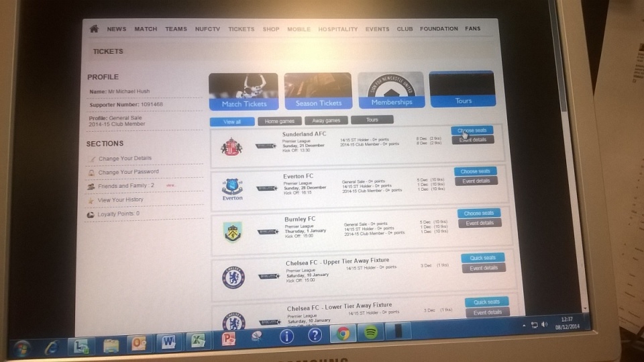Open Friends and Family : 2
644x362 pixels.
tap(125, 186)
